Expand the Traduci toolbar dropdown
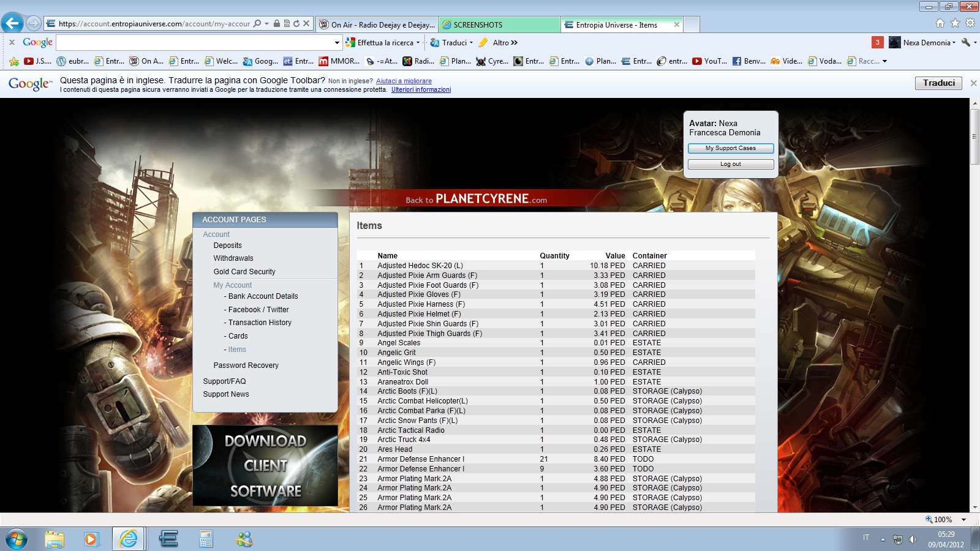 tap(471, 42)
